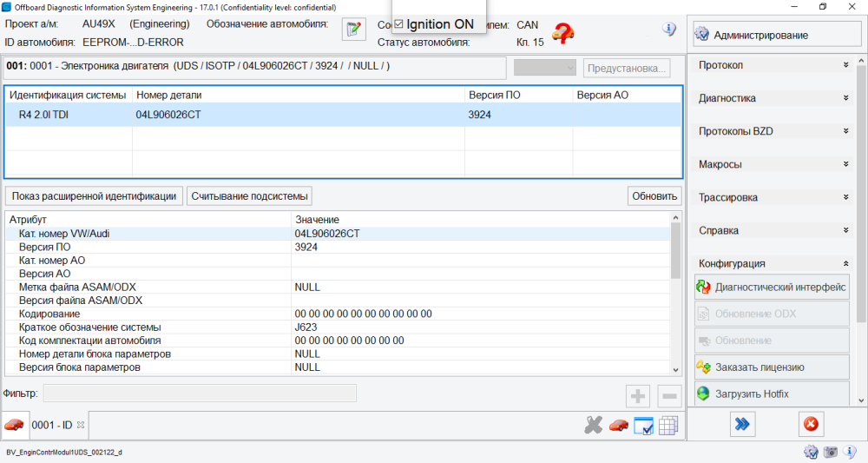Click the plus add filter button
This screenshot has height=463, width=868.
click(638, 396)
